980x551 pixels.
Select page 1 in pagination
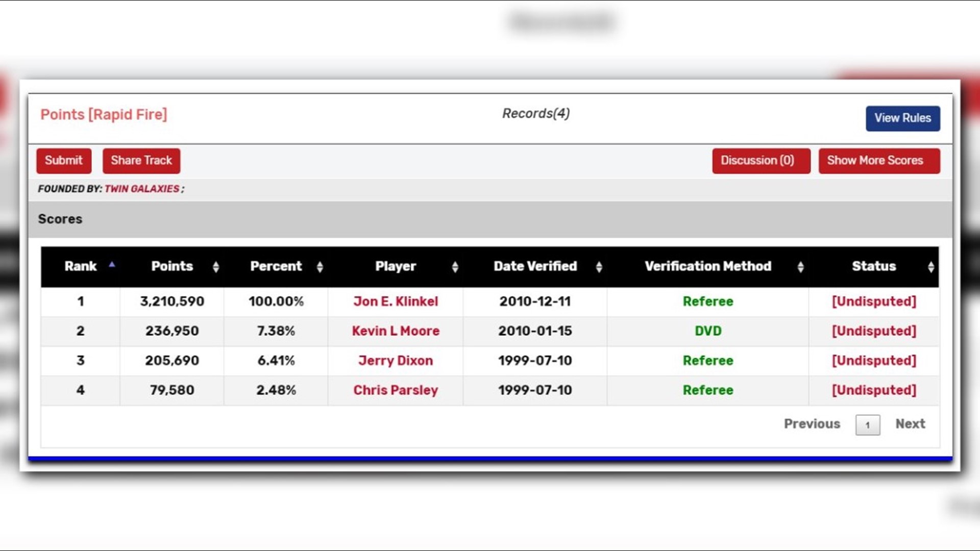(x=867, y=425)
